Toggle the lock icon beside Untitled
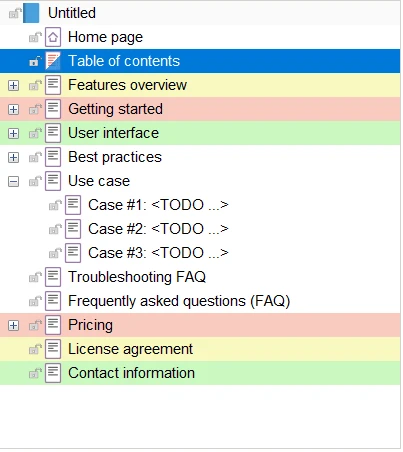This screenshot has height=452, width=403. click(15, 13)
